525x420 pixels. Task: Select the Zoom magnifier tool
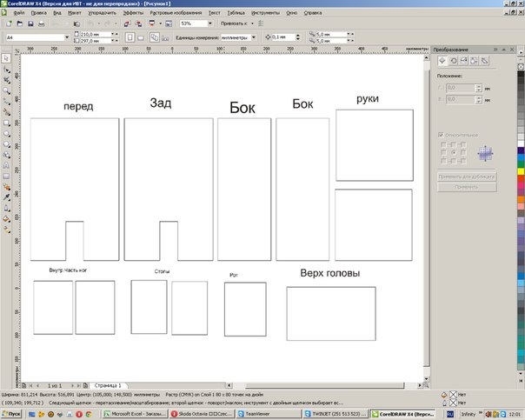pyautogui.click(x=6, y=90)
